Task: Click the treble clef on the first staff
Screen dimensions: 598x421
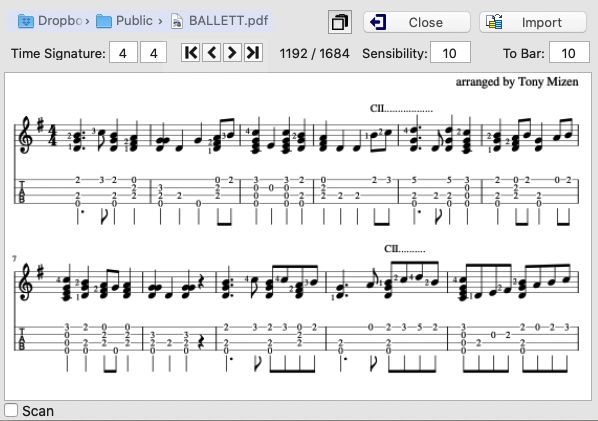Action: [x=26, y=134]
